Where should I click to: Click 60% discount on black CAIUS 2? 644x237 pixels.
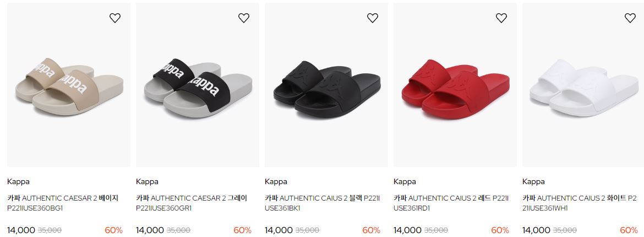tap(372, 230)
